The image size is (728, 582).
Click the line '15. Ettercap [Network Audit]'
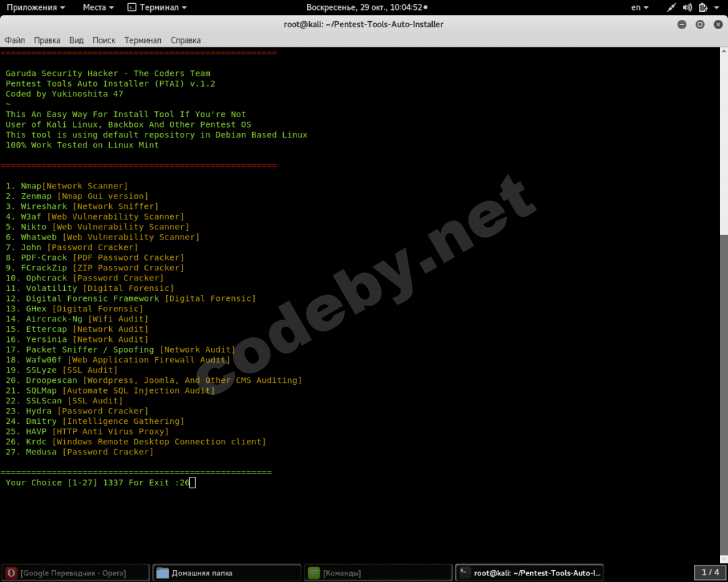[x=77, y=329]
